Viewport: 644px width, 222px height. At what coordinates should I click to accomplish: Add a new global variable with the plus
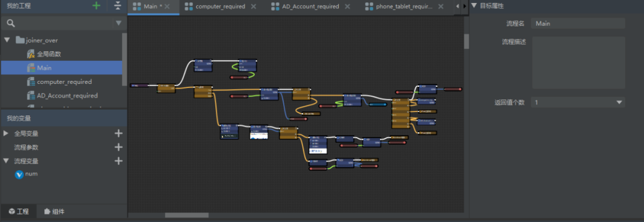tap(119, 133)
